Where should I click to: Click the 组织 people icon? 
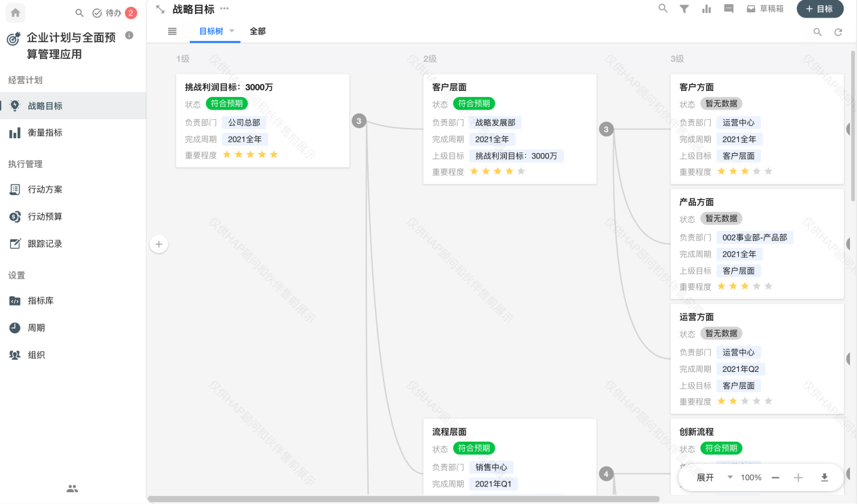coord(14,355)
